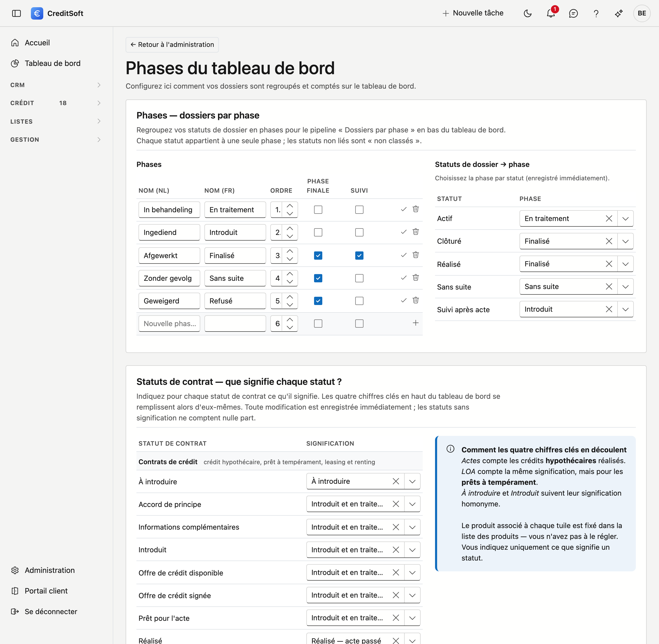Open the notifications bell
659x644 pixels.
pyautogui.click(x=551, y=13)
